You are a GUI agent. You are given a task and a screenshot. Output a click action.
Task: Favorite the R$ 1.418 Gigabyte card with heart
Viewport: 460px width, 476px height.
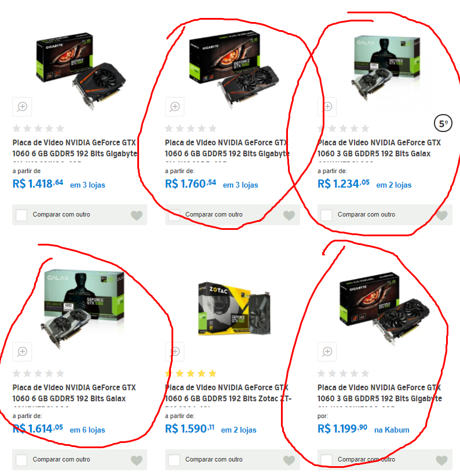coord(137,215)
